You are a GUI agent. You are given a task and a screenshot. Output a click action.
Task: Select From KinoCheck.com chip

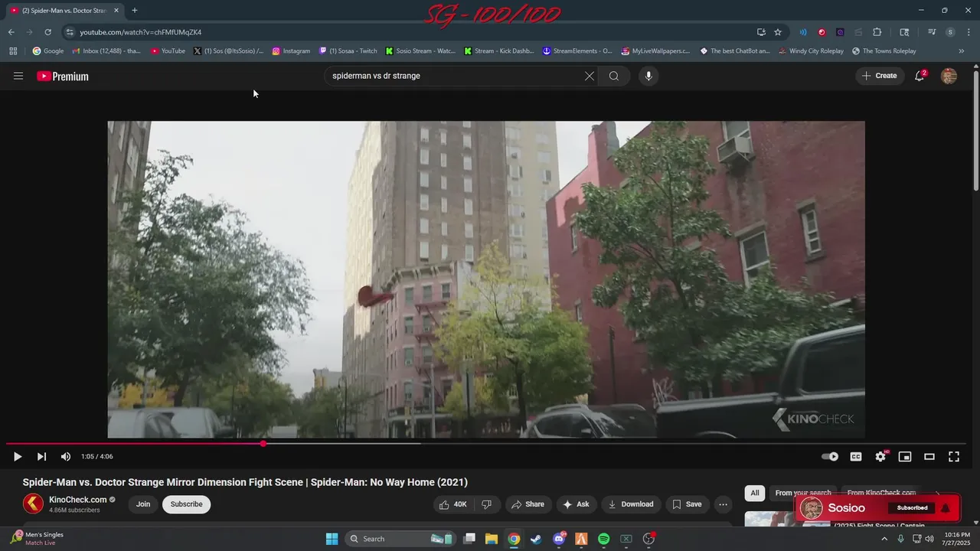(x=881, y=493)
